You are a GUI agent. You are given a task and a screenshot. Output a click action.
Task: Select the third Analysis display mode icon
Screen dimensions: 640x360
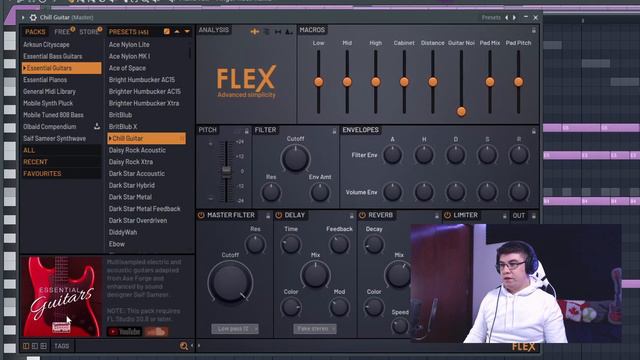point(278,31)
